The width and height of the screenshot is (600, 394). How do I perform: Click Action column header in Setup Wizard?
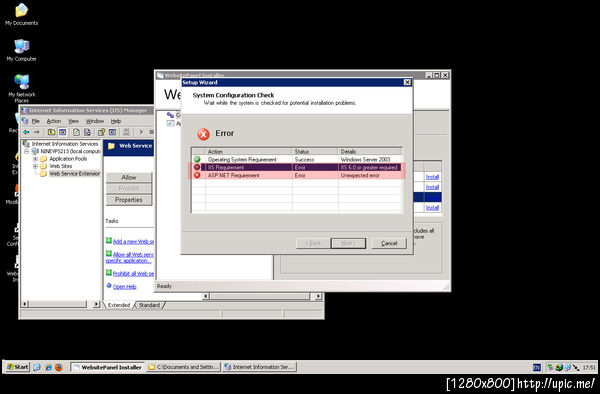pyautogui.click(x=248, y=151)
